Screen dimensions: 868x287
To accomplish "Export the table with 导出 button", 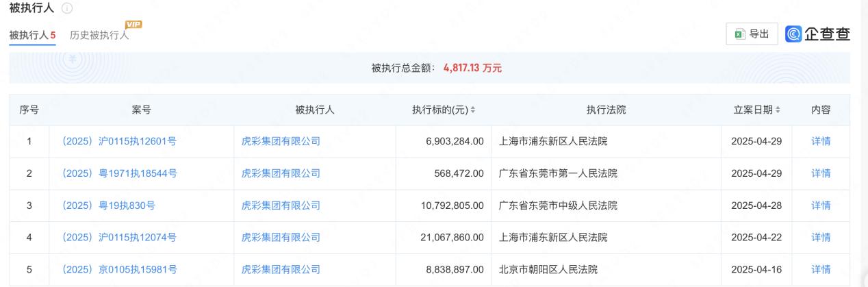I will point(752,33).
